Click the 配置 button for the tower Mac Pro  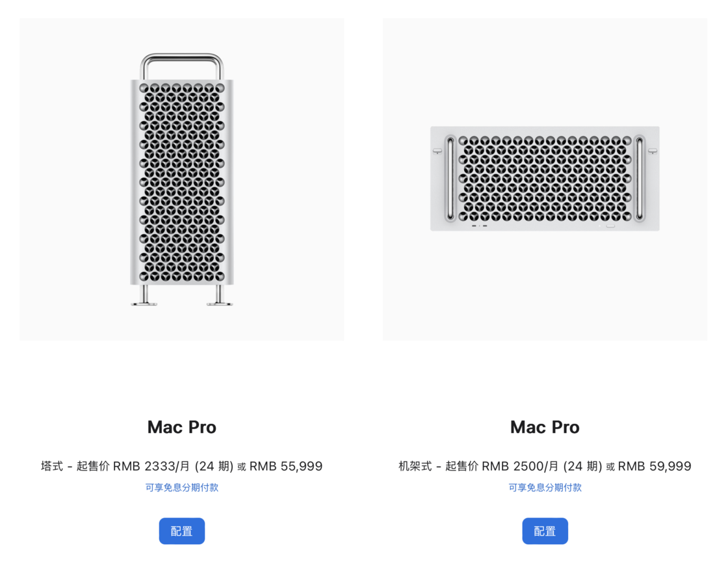[181, 530]
